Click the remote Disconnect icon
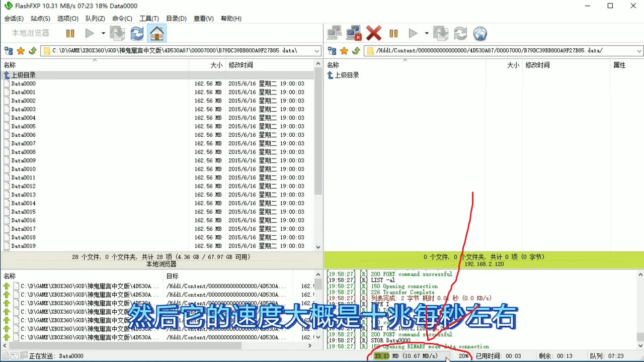The width and height of the screenshot is (644, 362). point(354,34)
